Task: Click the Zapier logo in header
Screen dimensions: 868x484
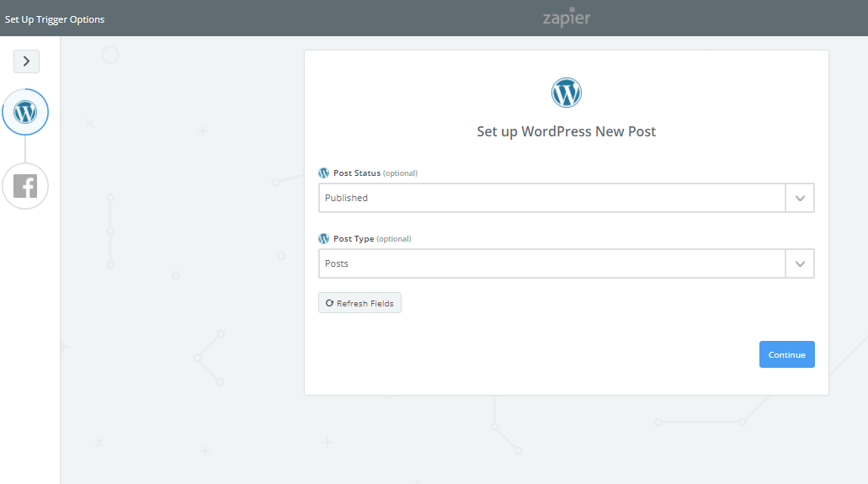Action: (567, 17)
